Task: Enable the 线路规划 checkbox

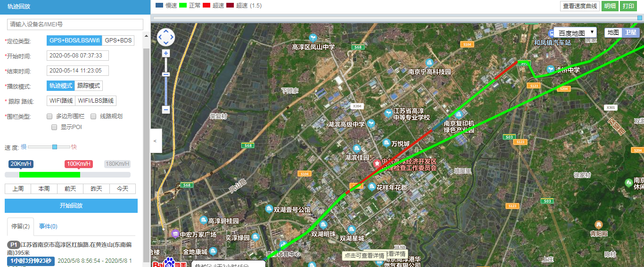Action: 93,116
